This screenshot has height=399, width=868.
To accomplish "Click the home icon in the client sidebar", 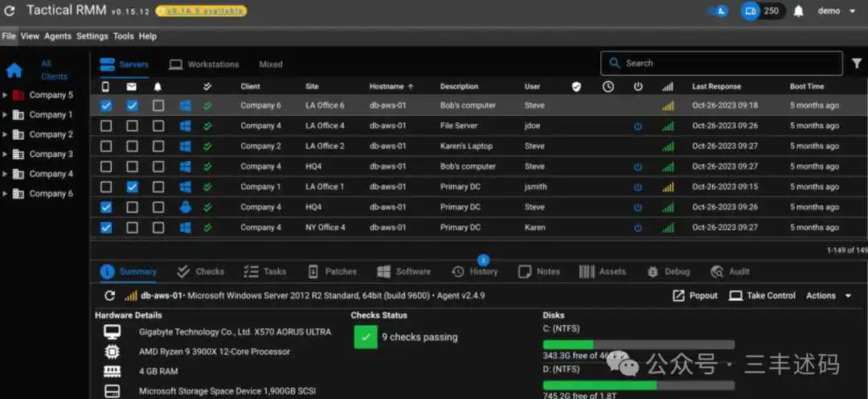I will (14, 70).
